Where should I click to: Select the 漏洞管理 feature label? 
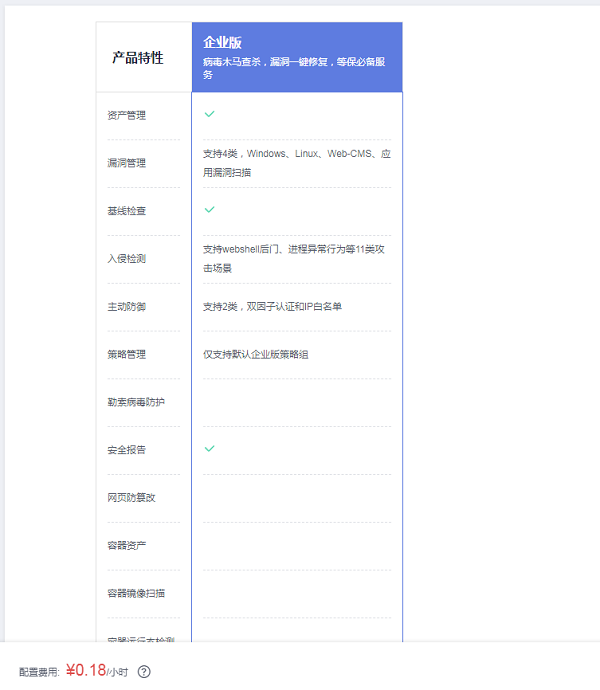[x=127, y=163]
